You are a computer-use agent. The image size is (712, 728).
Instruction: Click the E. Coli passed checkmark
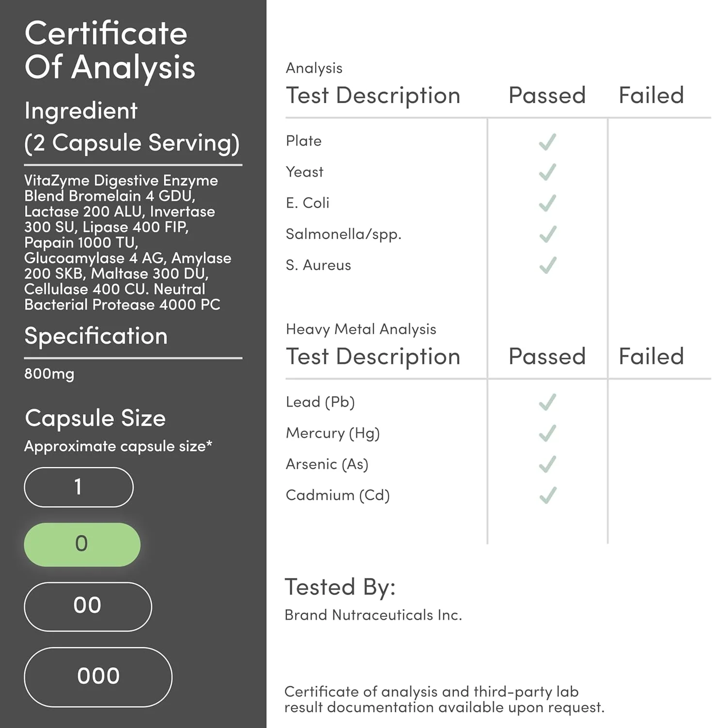[x=547, y=203]
